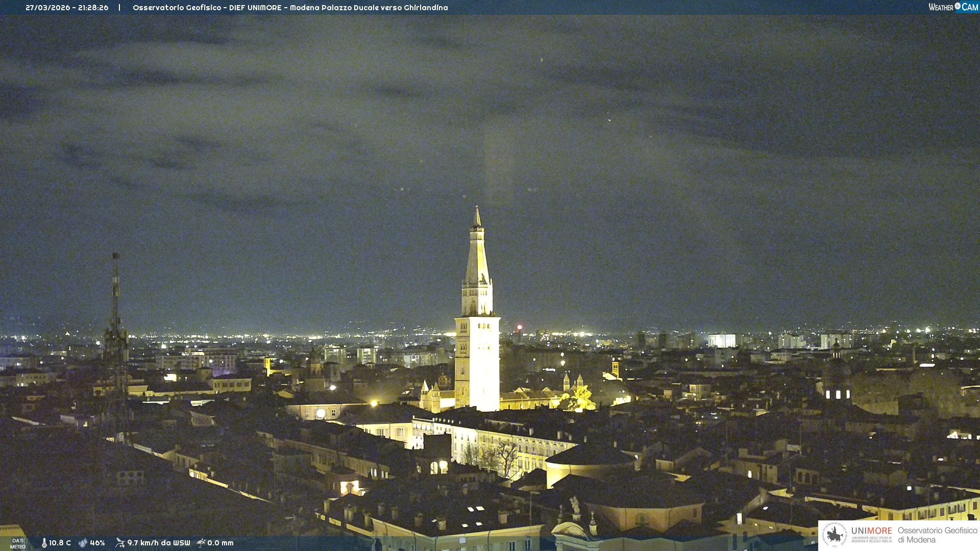The image size is (980, 551).
Task: Click the Osservatorio Geofisico di Modena caption
Action: (x=937, y=535)
